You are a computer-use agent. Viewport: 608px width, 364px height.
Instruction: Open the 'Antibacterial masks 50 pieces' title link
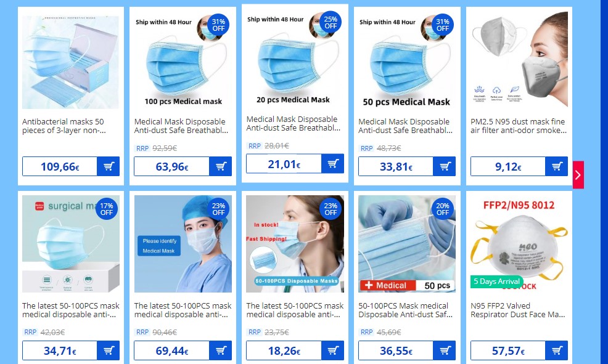coord(64,126)
